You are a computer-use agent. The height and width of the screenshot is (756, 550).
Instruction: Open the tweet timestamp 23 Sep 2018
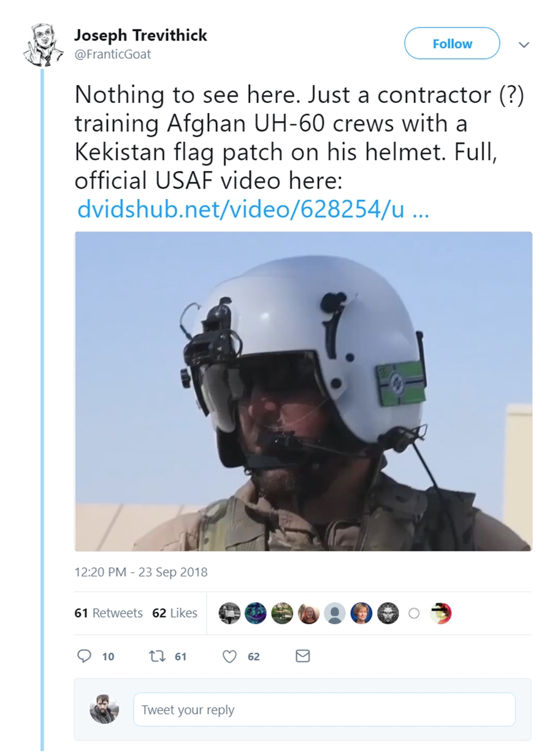[x=141, y=572]
